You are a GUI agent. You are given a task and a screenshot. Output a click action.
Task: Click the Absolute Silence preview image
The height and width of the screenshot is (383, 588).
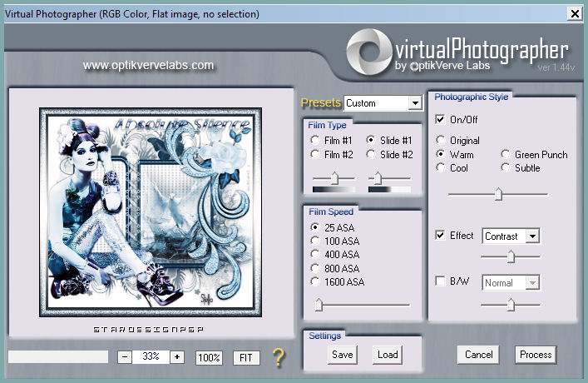151,212
